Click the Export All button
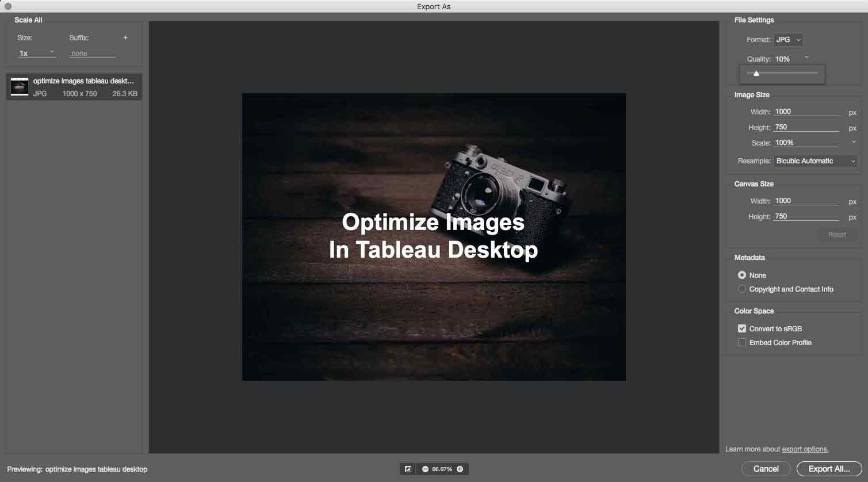Image resolution: width=868 pixels, height=482 pixels. pyautogui.click(x=829, y=469)
